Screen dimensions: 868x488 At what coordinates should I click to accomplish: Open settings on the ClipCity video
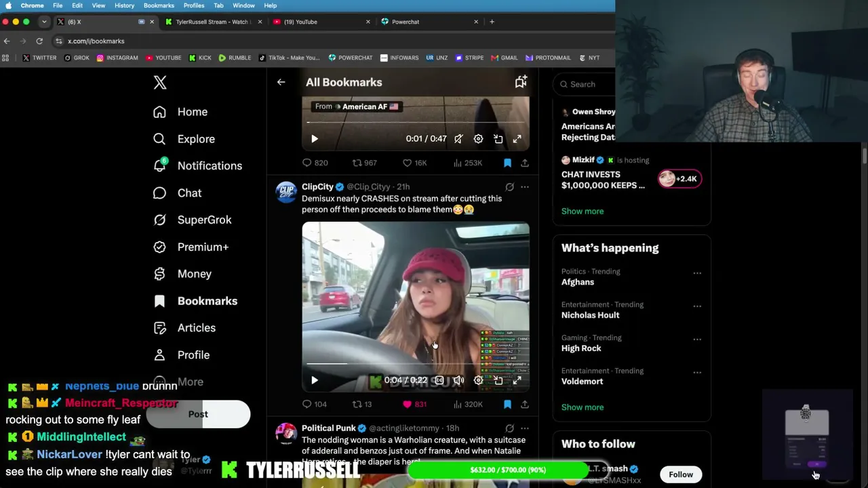coord(479,380)
